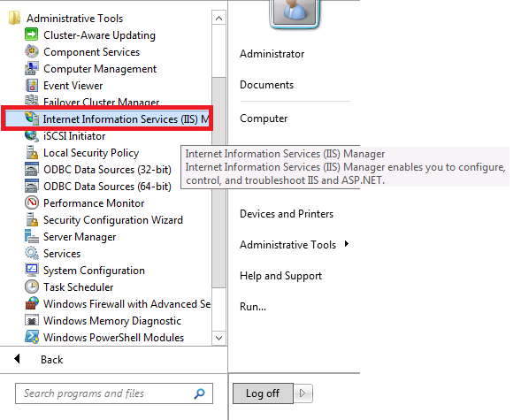Open the Log off options arrow

click(303, 393)
